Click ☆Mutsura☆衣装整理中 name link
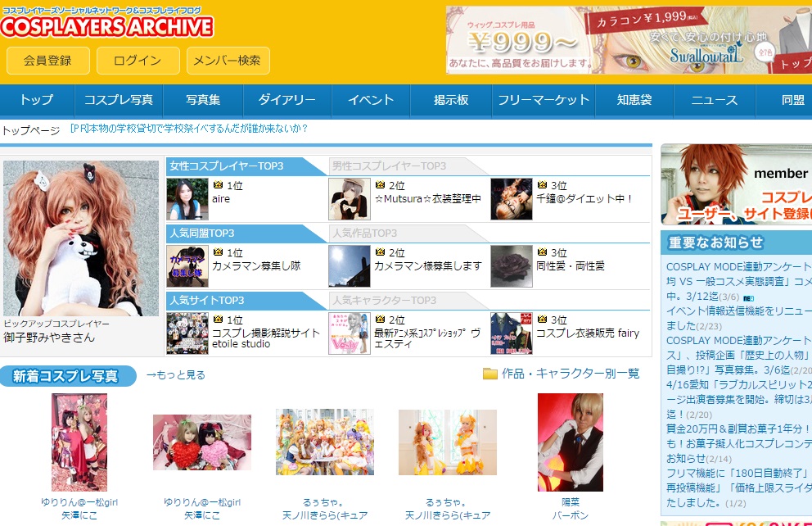This screenshot has height=526, width=812. coord(428,199)
